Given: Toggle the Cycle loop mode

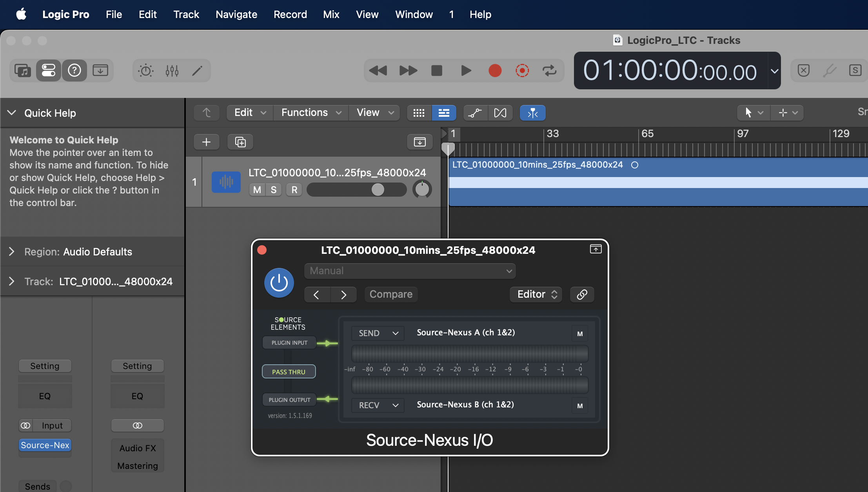Looking at the screenshot, I should [x=549, y=71].
